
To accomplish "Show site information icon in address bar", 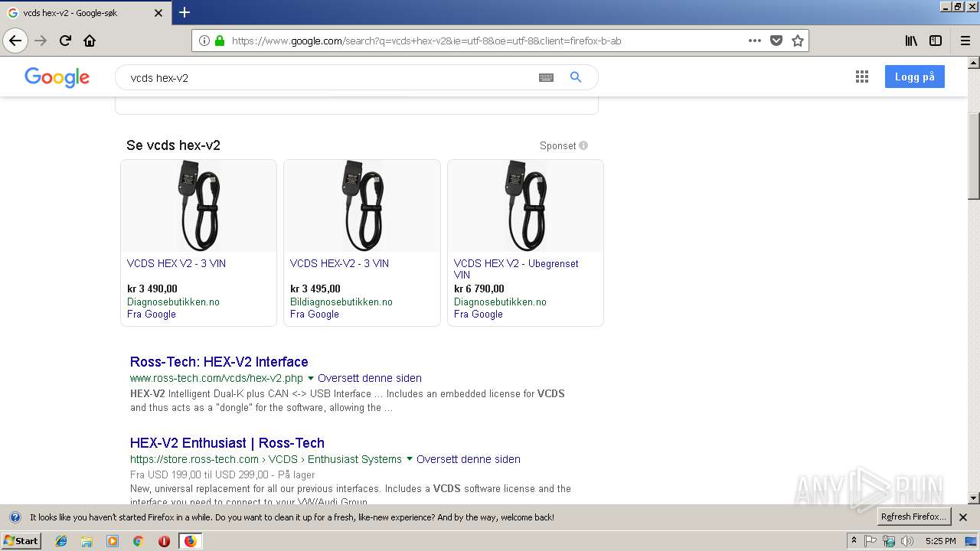I will [x=204, y=41].
